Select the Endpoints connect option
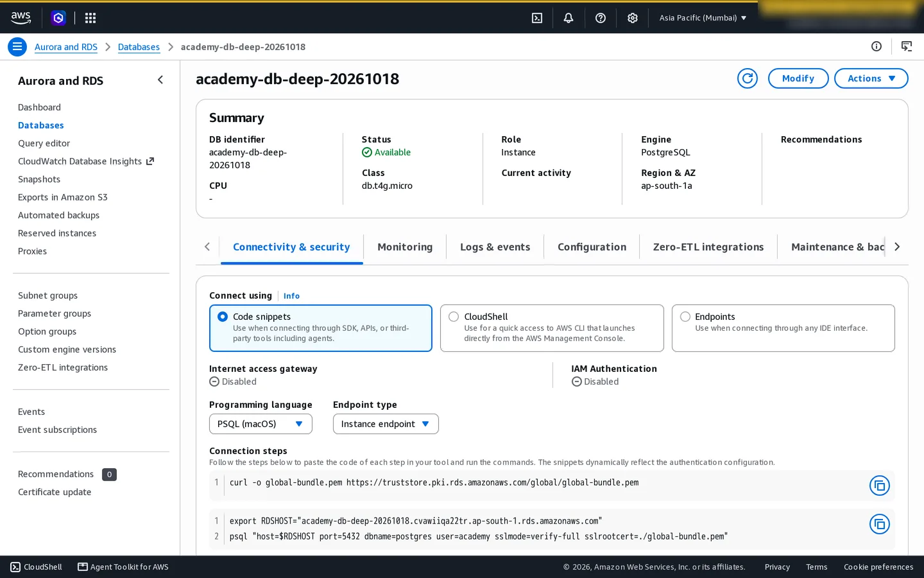The image size is (924, 578). [x=783, y=328]
